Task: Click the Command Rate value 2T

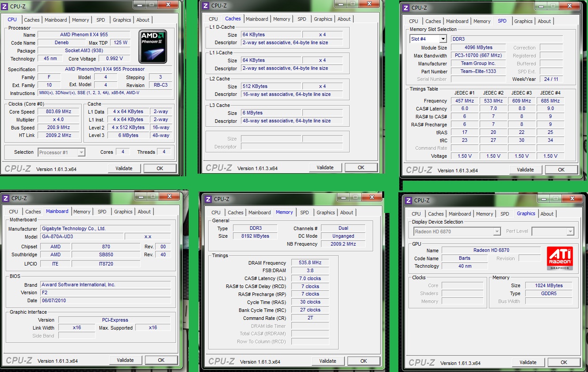Action: 310,318
